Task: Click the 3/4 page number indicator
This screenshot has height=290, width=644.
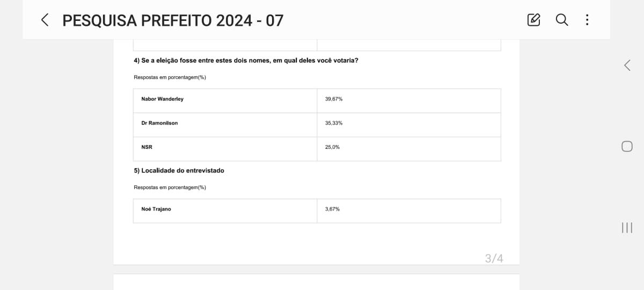Action: (x=494, y=258)
